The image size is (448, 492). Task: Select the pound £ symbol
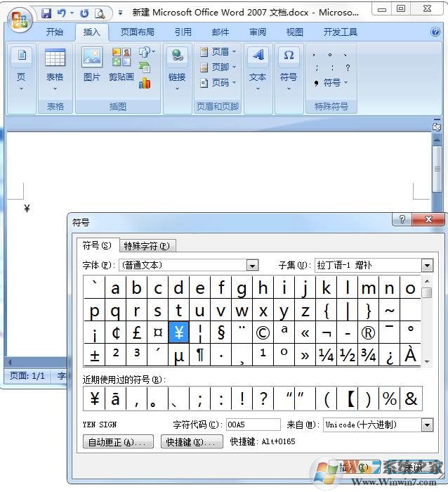(x=136, y=332)
